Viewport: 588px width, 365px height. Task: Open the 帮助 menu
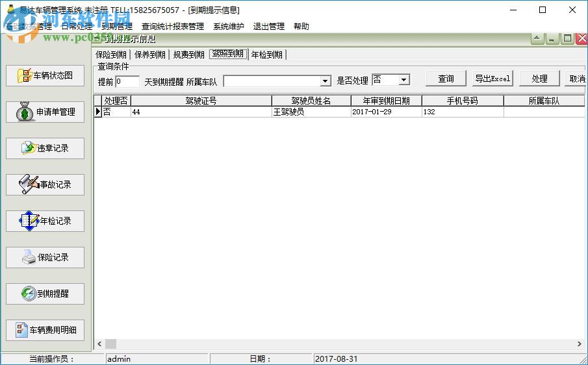point(301,26)
